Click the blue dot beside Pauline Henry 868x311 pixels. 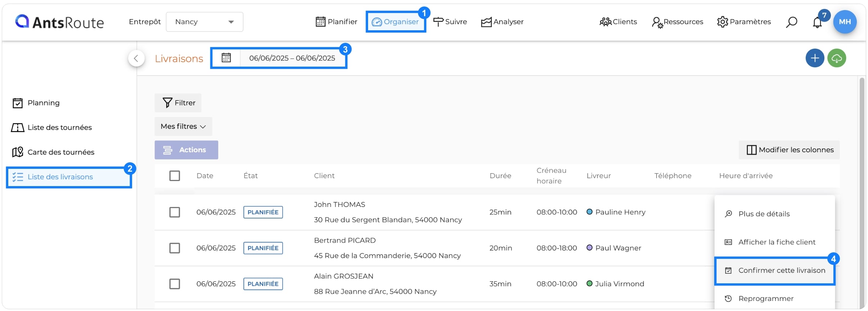pos(589,212)
